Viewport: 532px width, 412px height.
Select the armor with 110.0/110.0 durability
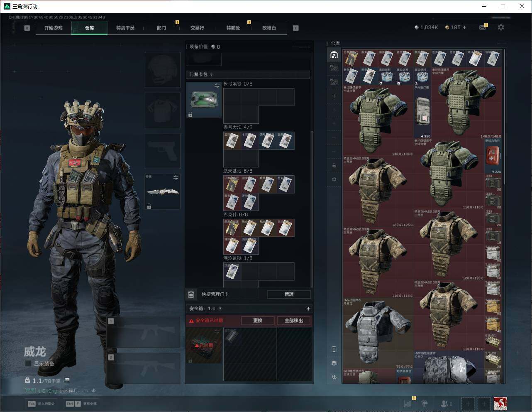coord(449,174)
